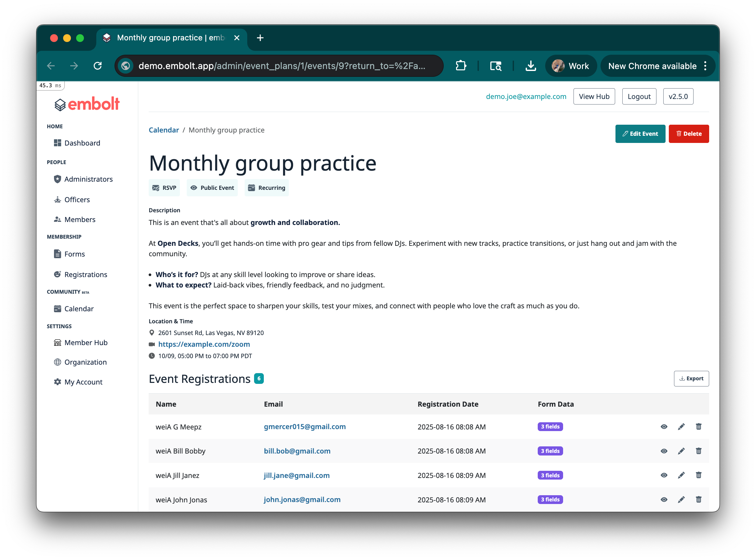
Task: Click the browser address bar
Action: 281,66
